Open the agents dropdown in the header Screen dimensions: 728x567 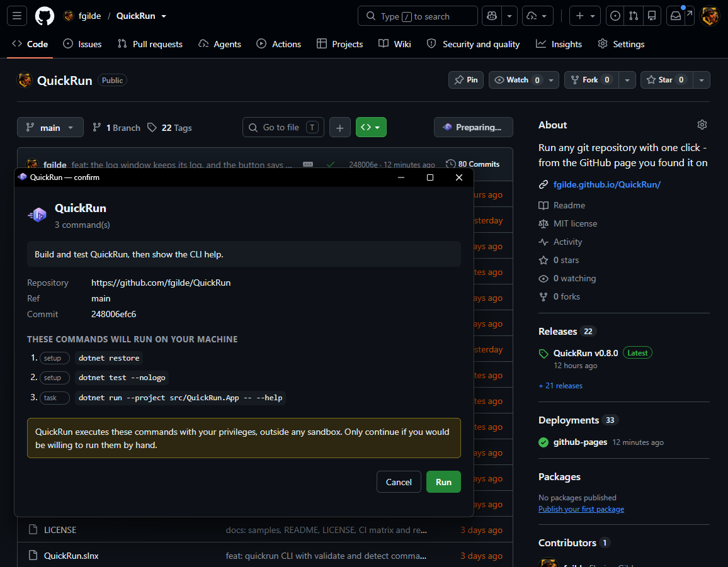pos(538,16)
